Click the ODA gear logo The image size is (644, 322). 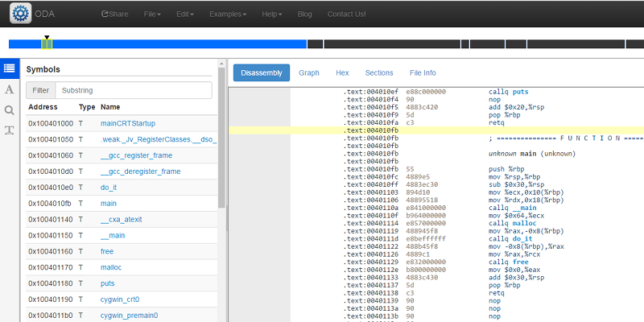tap(21, 14)
